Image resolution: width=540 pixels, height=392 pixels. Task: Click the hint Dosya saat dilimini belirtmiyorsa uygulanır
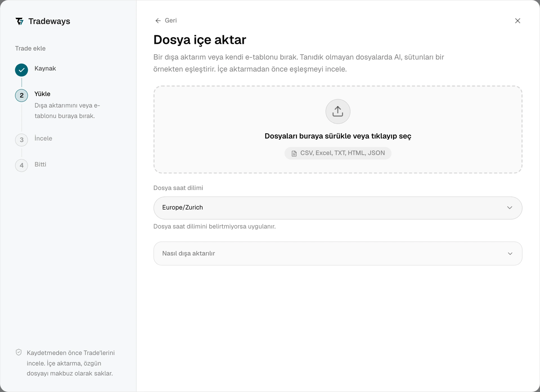point(214,226)
